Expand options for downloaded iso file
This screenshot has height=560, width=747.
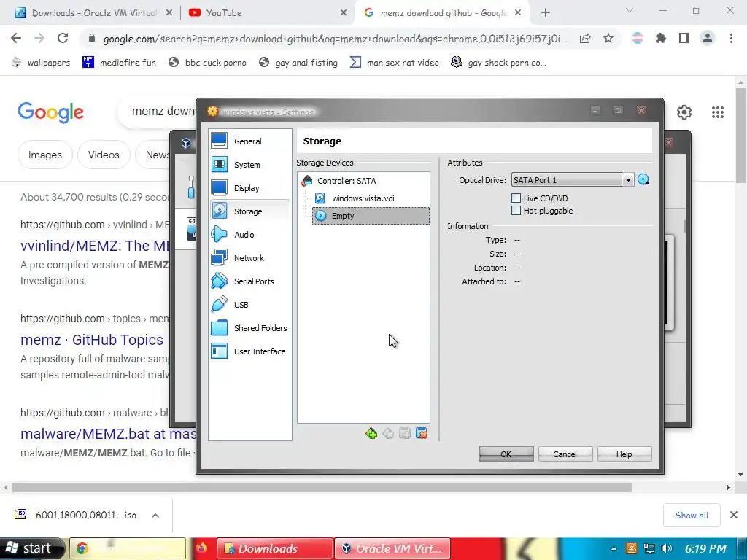tap(155, 516)
